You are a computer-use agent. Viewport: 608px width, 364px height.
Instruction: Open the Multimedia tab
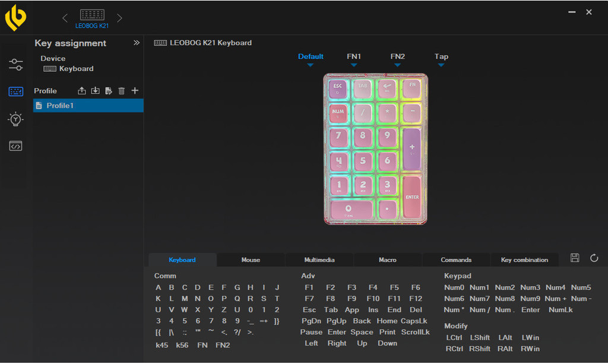[x=319, y=260]
